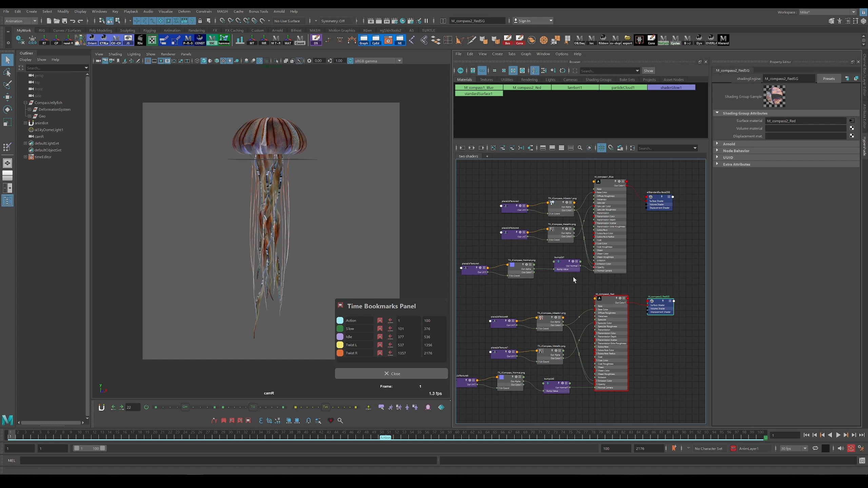Save scene using the toolbar save icon
This screenshot has height=488, width=868.
[x=64, y=21]
